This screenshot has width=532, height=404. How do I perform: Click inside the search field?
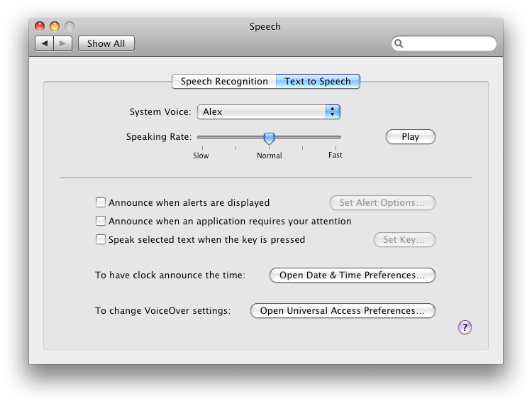448,43
